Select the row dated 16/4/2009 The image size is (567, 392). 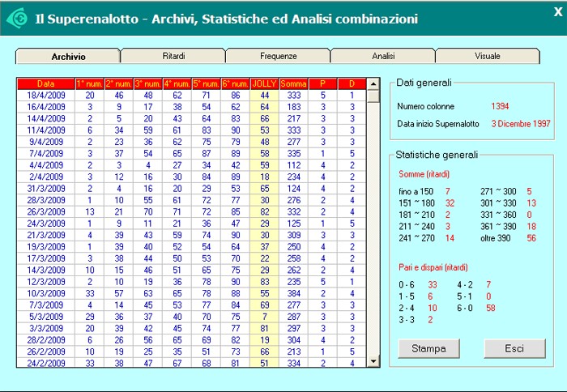pyautogui.click(x=192, y=107)
